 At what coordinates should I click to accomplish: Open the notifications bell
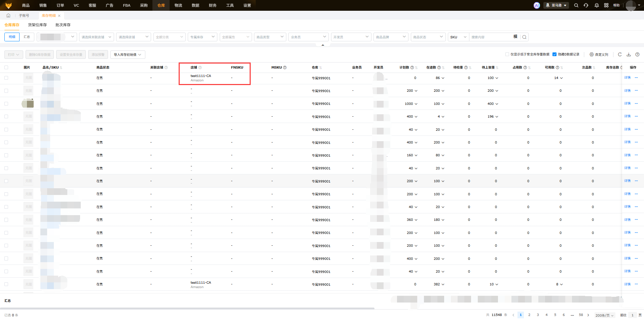pos(596,5)
